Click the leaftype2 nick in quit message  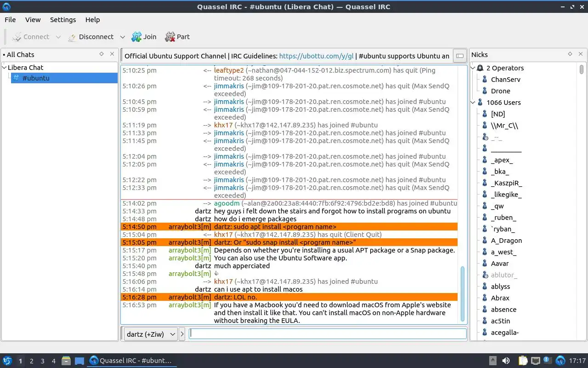(229, 70)
